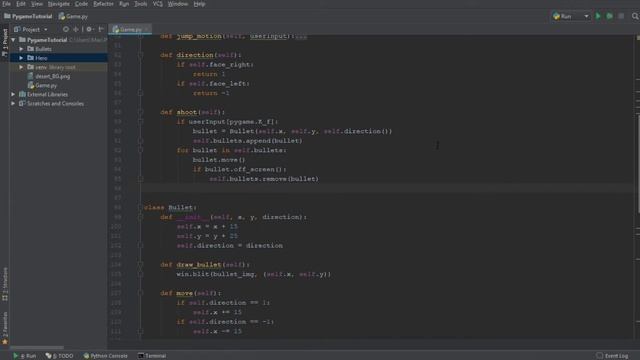Open the Navigate menu
640x360 pixels.
click(x=58, y=4)
